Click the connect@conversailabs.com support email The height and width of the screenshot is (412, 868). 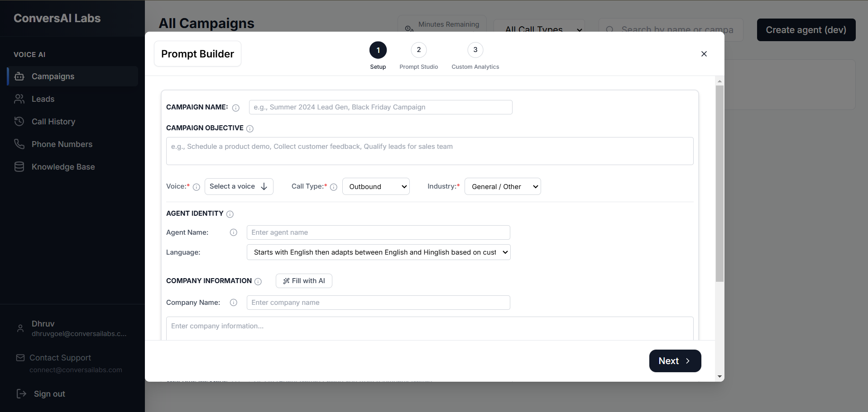(76, 370)
